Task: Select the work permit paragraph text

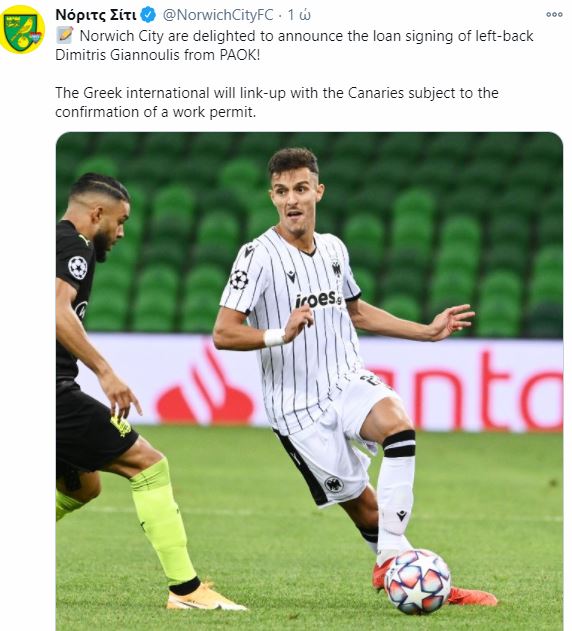Action: (x=277, y=102)
